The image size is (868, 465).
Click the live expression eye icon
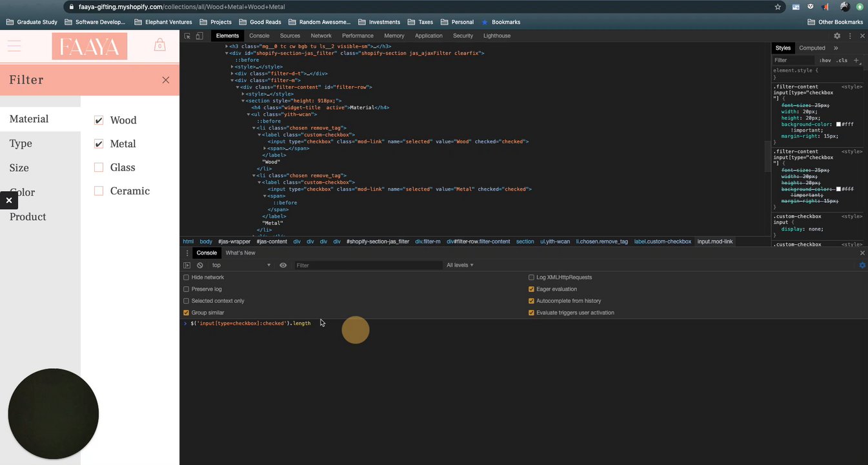pos(283,265)
